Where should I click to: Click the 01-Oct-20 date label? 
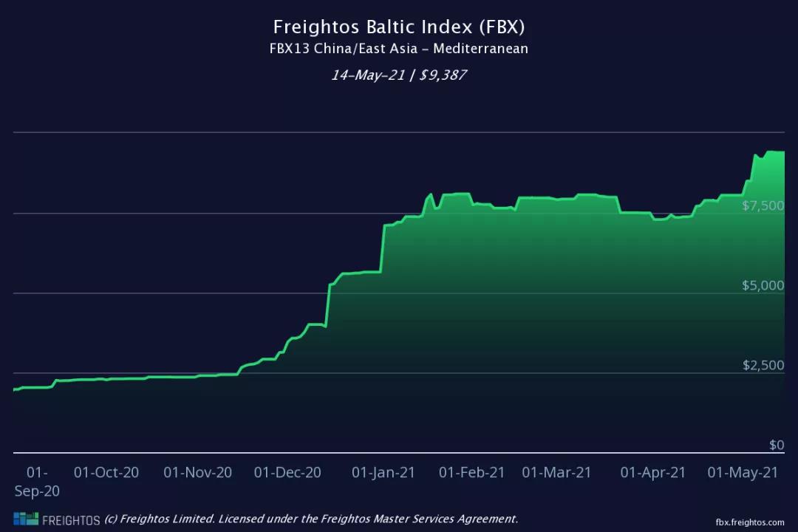pos(106,473)
